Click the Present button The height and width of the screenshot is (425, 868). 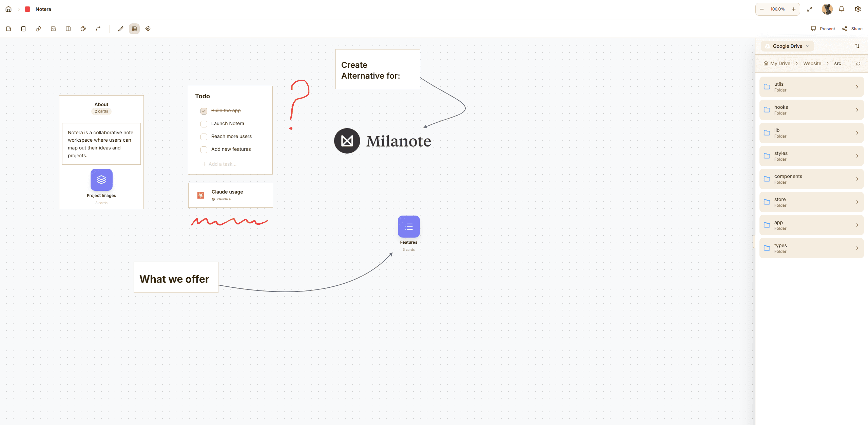pyautogui.click(x=823, y=29)
